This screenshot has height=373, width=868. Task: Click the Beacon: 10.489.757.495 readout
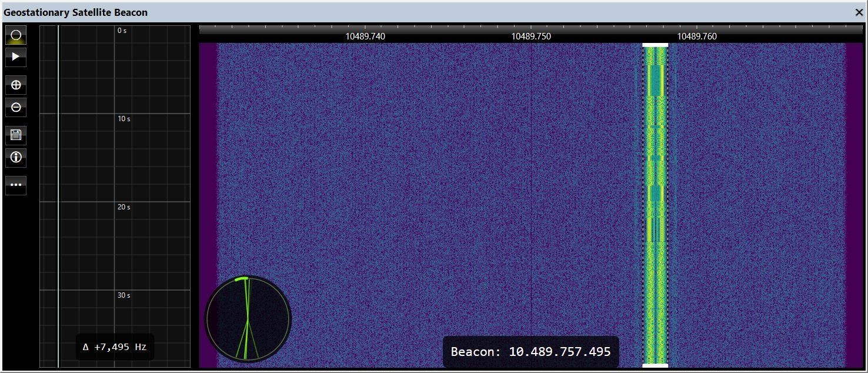(x=530, y=352)
